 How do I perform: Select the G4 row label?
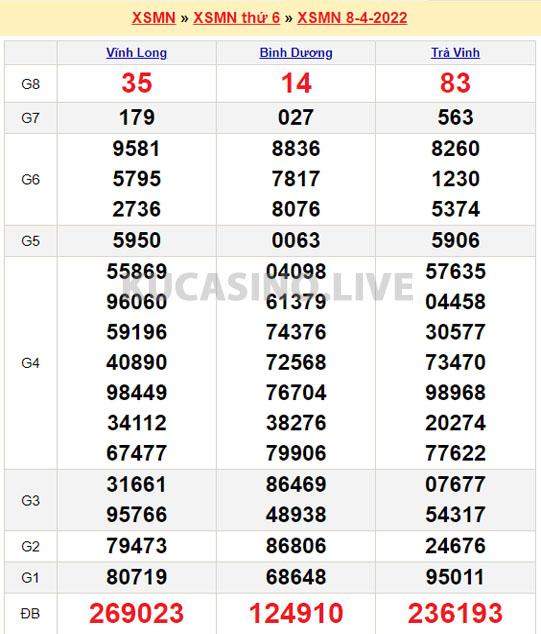(x=30, y=363)
